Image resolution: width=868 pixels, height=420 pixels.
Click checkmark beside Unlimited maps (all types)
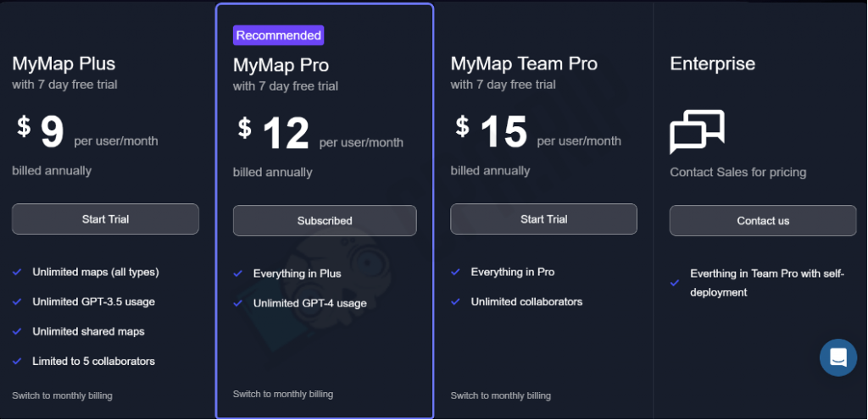[x=17, y=272]
